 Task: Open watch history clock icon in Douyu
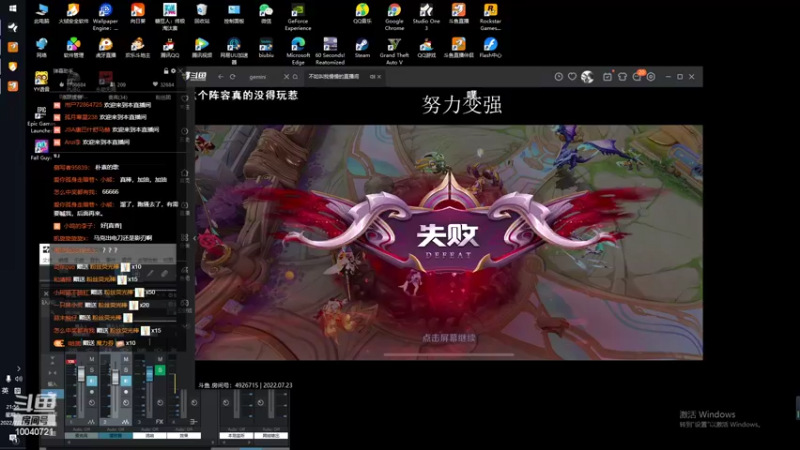pyautogui.click(x=559, y=77)
